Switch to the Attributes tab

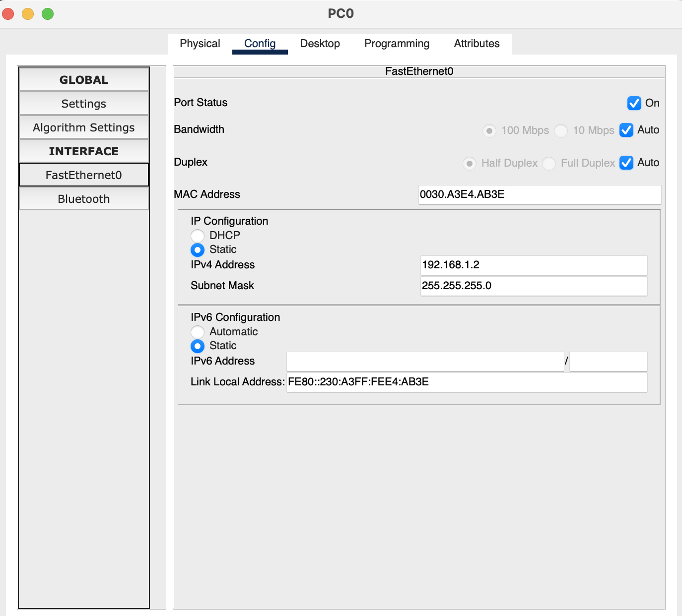(477, 44)
